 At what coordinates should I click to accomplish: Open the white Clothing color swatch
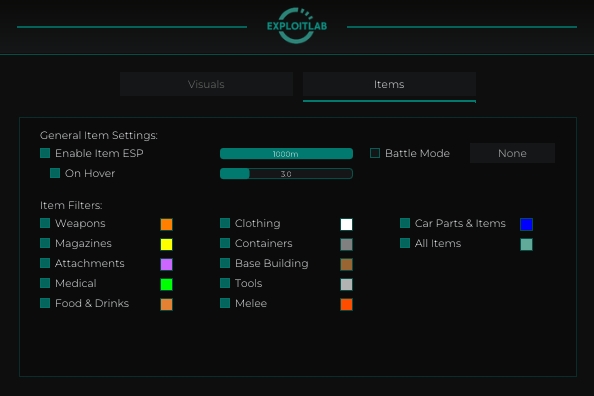click(x=346, y=224)
